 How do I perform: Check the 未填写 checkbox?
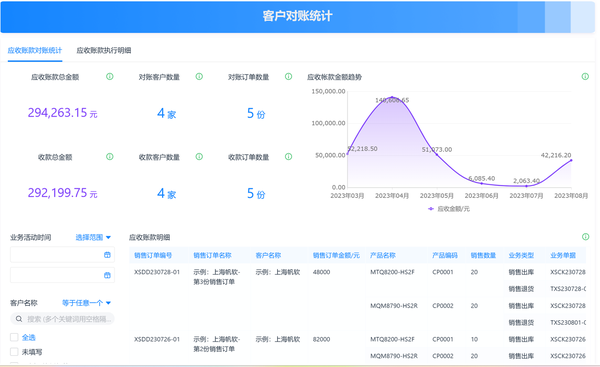[x=14, y=352]
